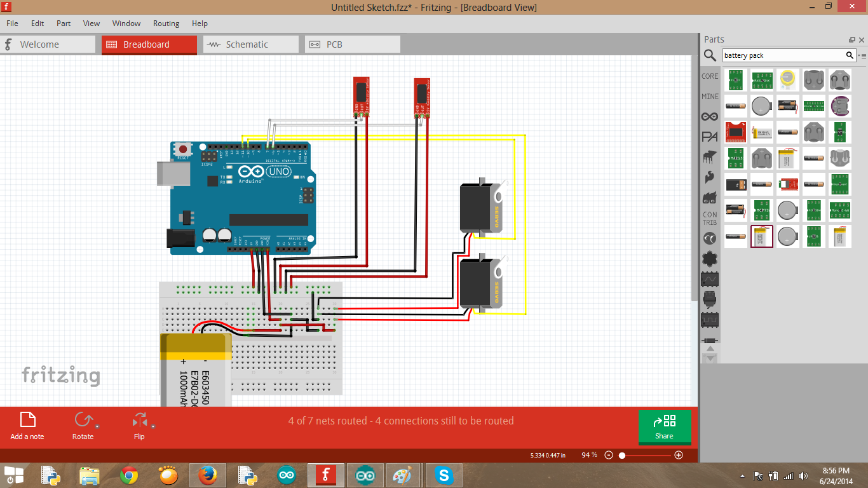Click the Rotate tool icon

pos(83,419)
